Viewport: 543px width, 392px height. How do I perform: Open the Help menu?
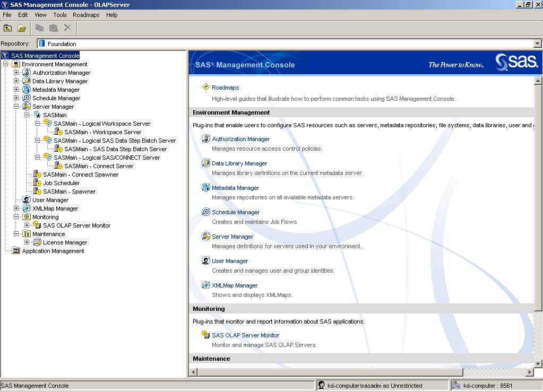click(x=111, y=15)
